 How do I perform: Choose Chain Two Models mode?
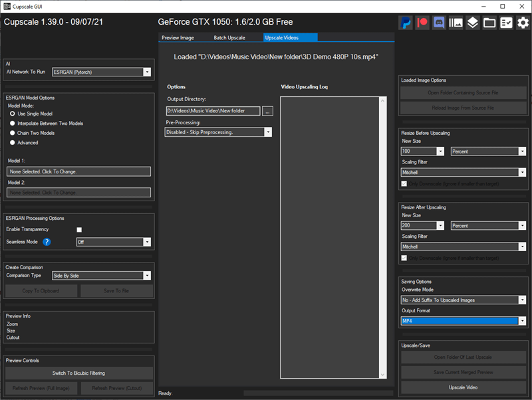pos(12,133)
